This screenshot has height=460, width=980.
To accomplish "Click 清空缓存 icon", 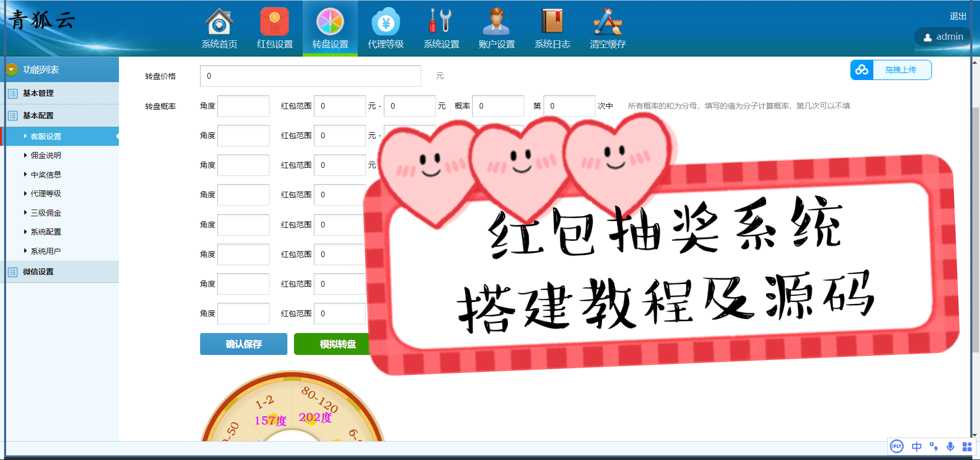I will pyautogui.click(x=607, y=21).
